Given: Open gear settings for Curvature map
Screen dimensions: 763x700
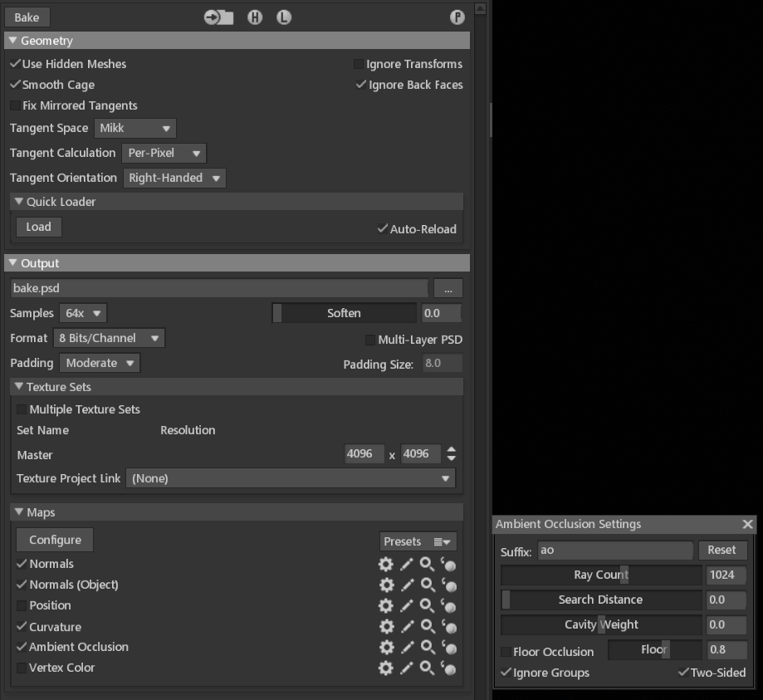Looking at the screenshot, I should tap(386, 626).
